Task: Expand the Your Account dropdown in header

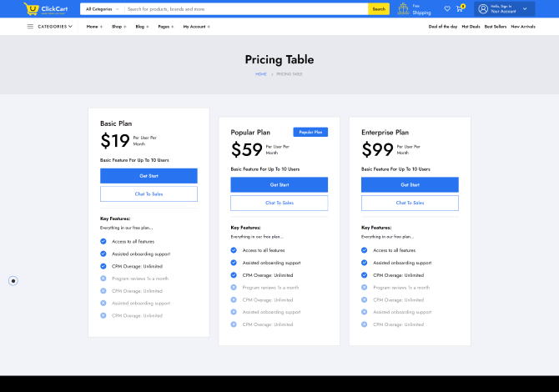Action: (x=525, y=9)
